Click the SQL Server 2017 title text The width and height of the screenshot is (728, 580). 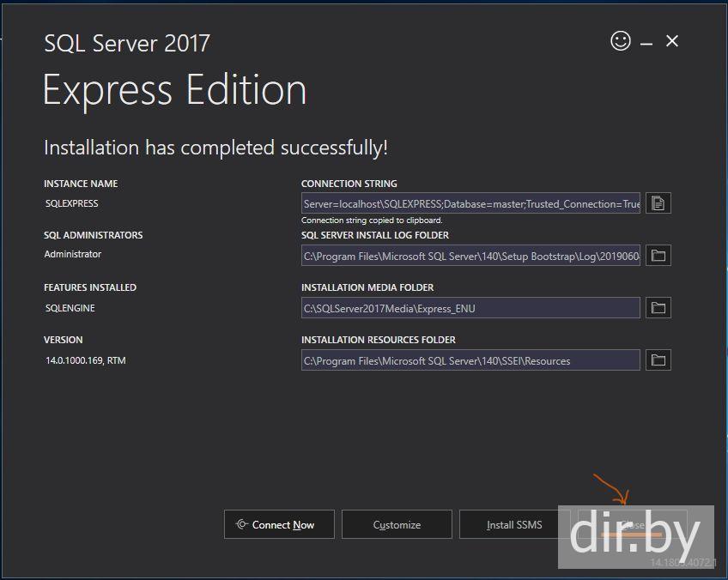coord(127,44)
